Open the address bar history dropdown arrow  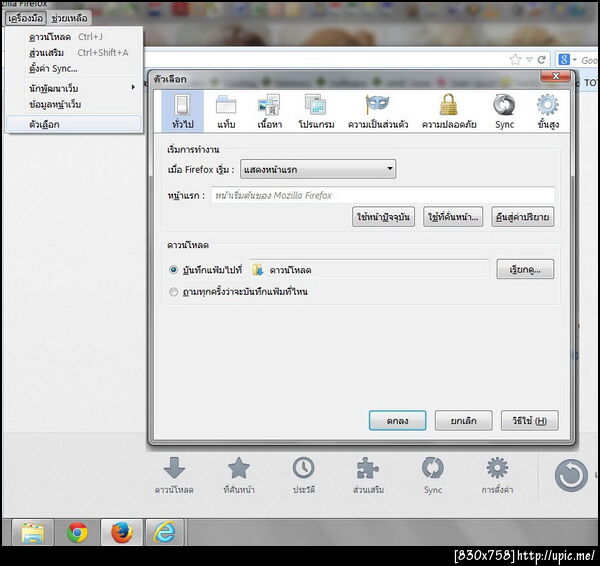529,60
